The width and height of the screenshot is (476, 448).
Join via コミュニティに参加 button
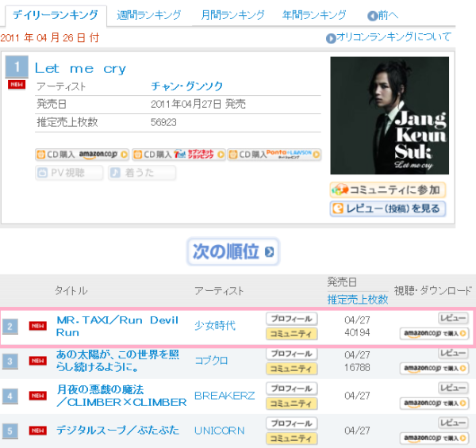click(388, 190)
